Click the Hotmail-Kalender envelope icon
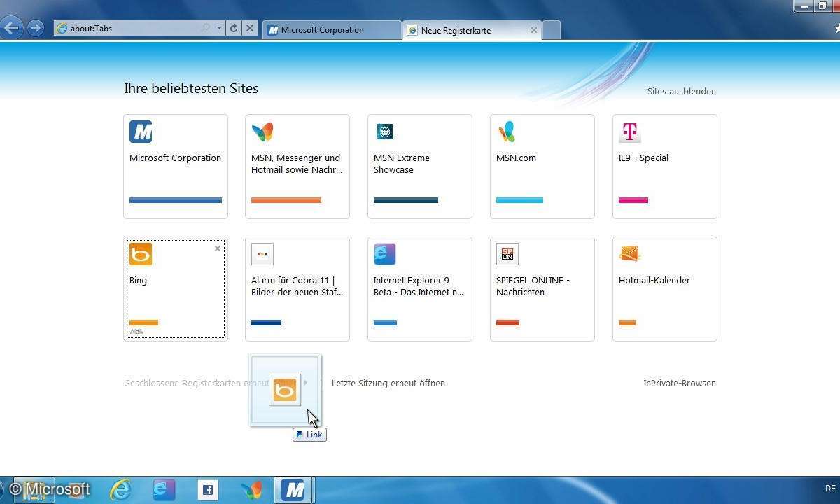This screenshot has height=504, width=840. click(x=629, y=253)
